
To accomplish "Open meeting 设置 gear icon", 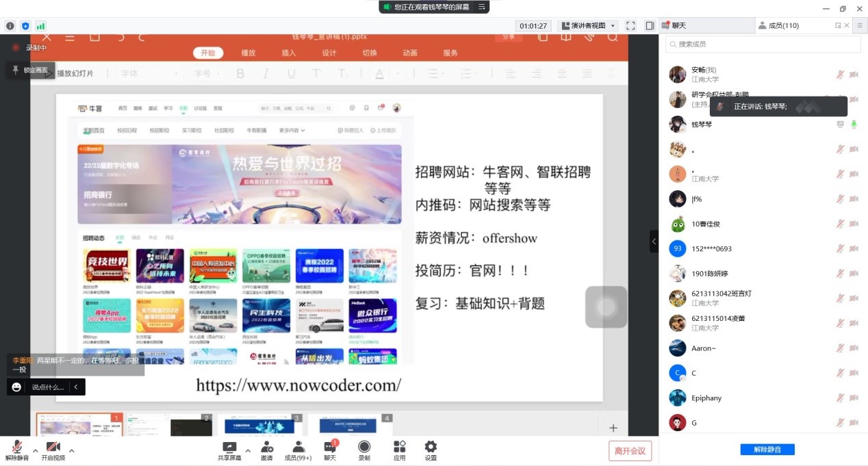I will point(431,447).
